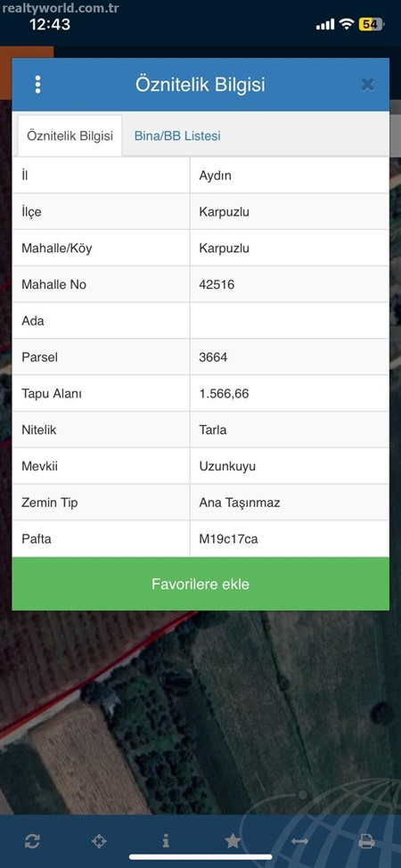Tap the horizontal arrows measure icon

click(299, 841)
